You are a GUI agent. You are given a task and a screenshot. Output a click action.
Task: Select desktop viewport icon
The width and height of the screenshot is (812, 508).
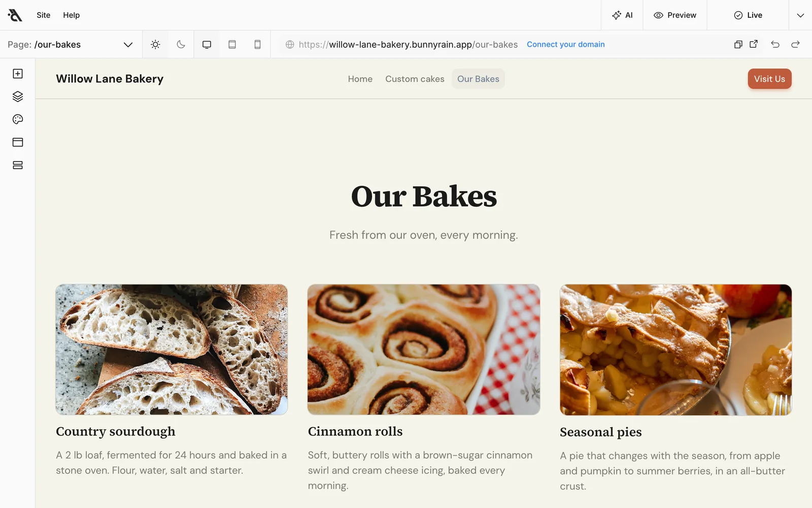[207, 44]
